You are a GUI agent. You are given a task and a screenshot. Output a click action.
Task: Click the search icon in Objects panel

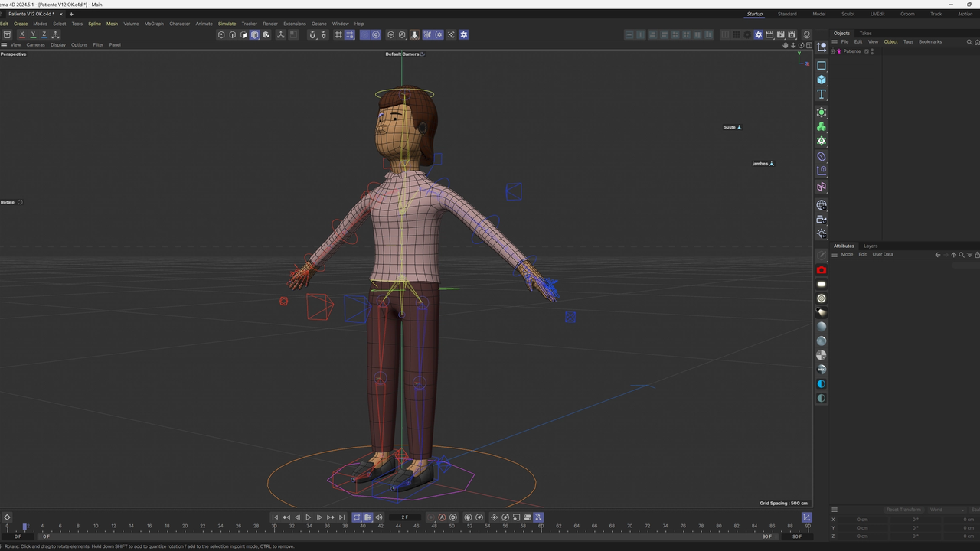coord(969,42)
